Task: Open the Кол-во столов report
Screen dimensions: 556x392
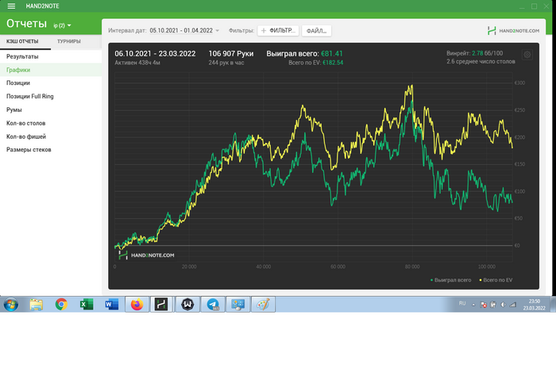Action: click(x=51, y=123)
